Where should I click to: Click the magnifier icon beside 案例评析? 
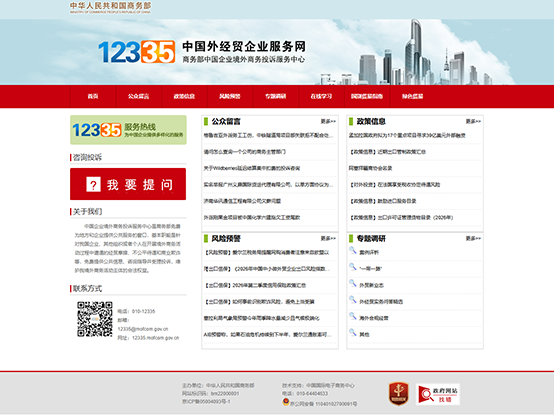click(x=353, y=250)
